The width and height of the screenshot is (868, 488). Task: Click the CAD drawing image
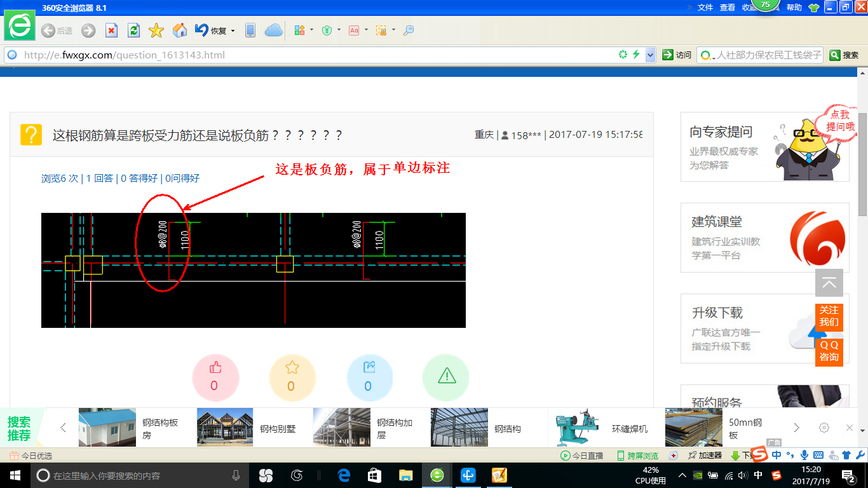(x=254, y=270)
